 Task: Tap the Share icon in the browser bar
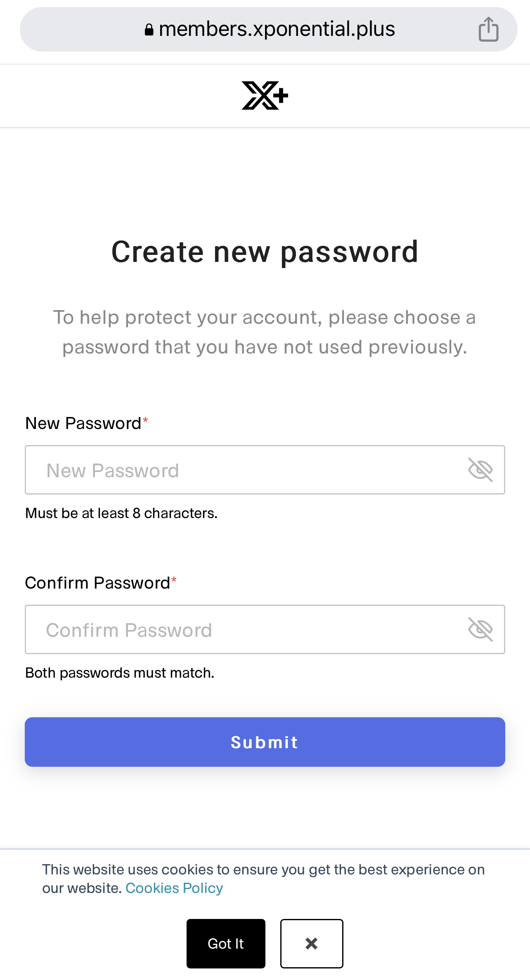tap(488, 29)
